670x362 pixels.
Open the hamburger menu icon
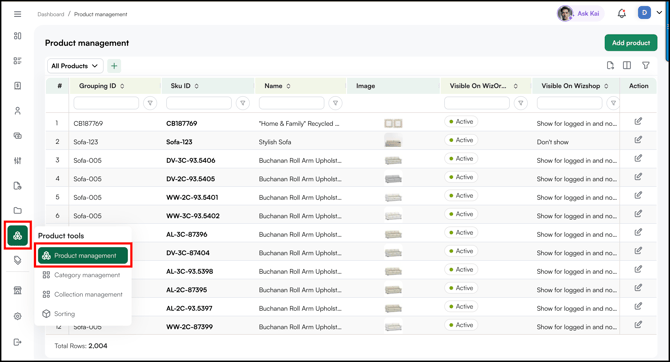point(18,14)
